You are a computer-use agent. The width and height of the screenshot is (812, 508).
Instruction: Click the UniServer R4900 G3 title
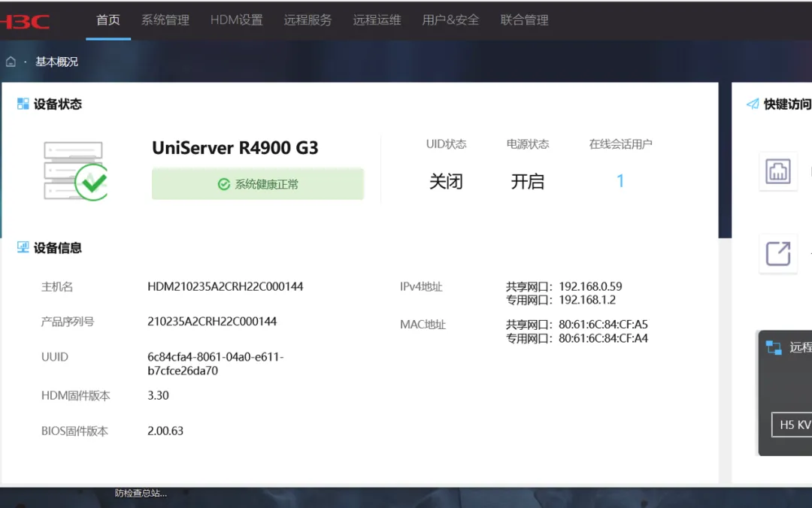point(235,148)
